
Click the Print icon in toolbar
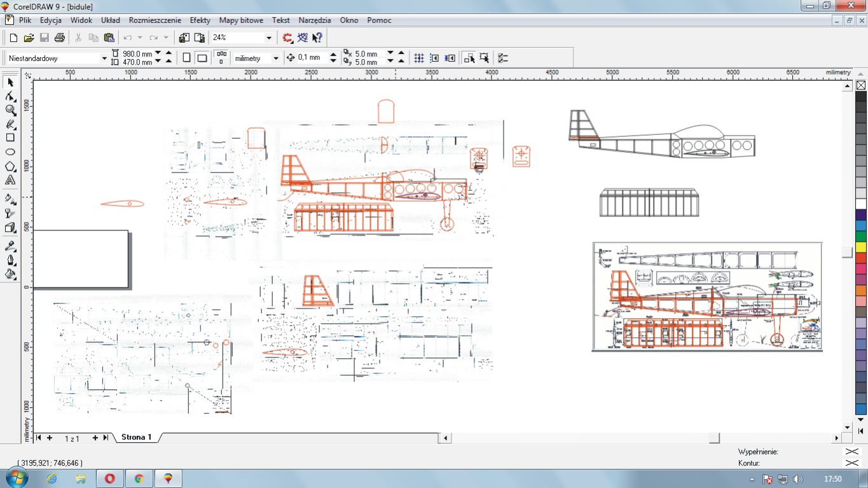click(60, 38)
